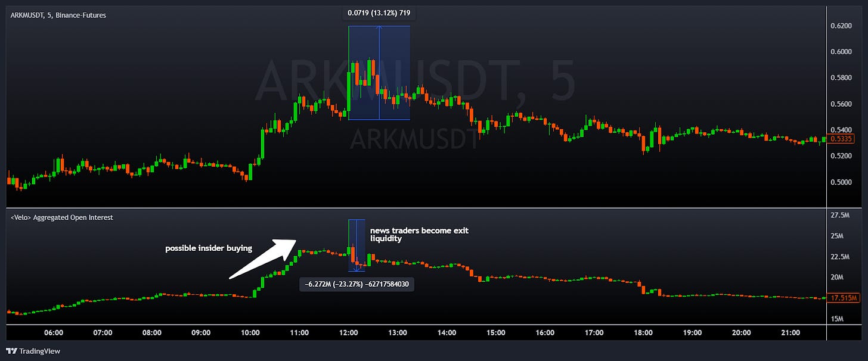
Task: Click the 09:00 time axis label
Action: [x=201, y=333]
